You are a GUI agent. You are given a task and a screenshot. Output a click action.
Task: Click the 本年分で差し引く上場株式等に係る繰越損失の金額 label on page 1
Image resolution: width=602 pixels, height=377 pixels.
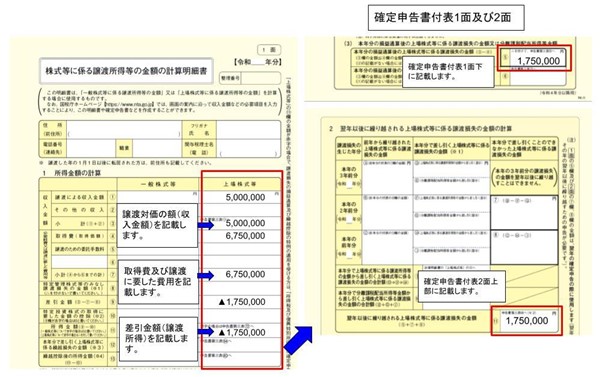[x=73, y=344]
